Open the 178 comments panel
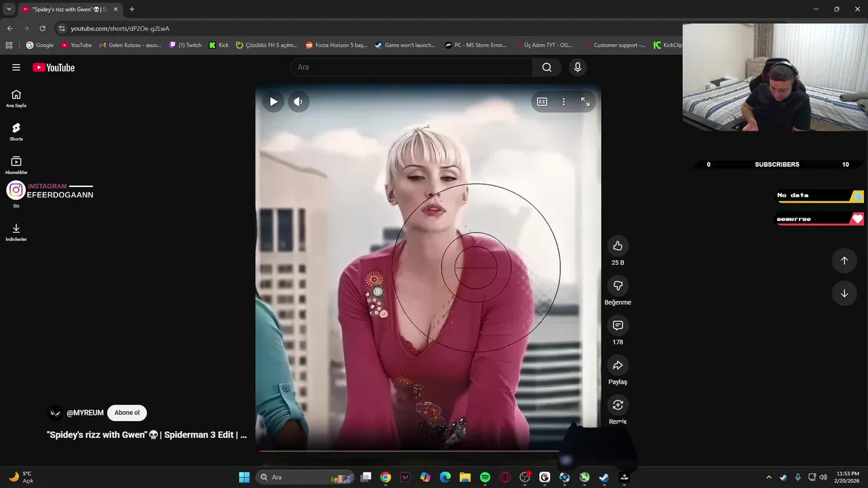This screenshot has width=868, height=488. tap(618, 325)
